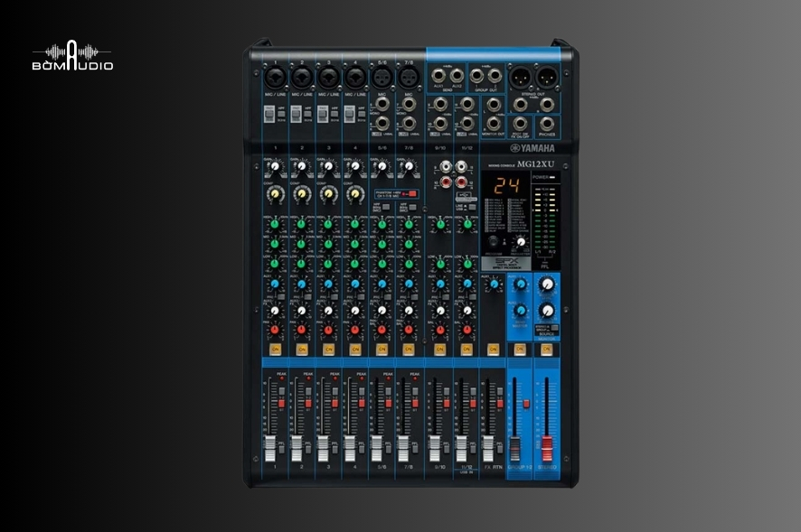This screenshot has width=801, height=532.
Task: Click the channel 1 MIC/LINE combo input jack
Action: pos(276,78)
